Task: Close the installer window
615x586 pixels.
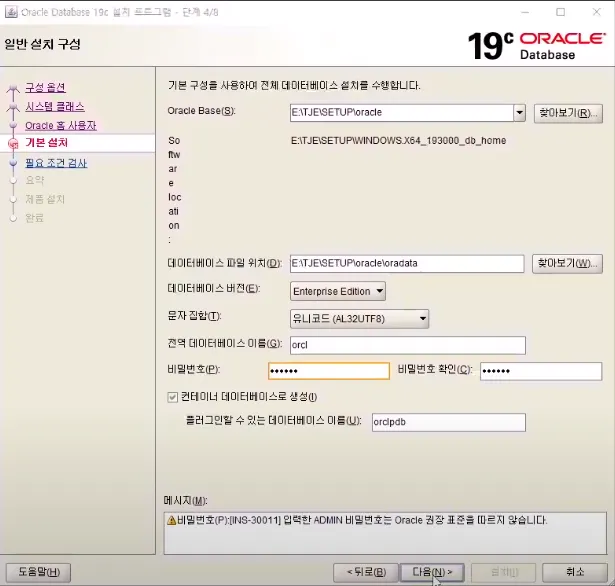Action: (597, 12)
